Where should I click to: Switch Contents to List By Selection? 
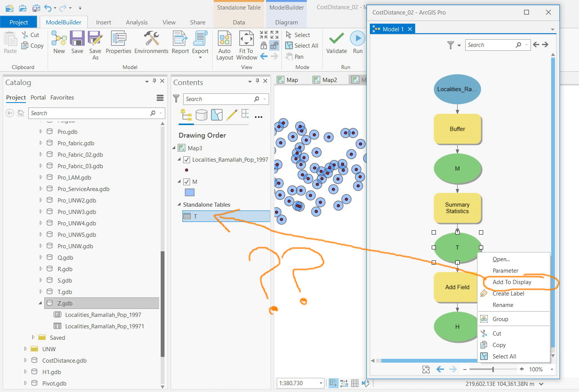click(217, 114)
